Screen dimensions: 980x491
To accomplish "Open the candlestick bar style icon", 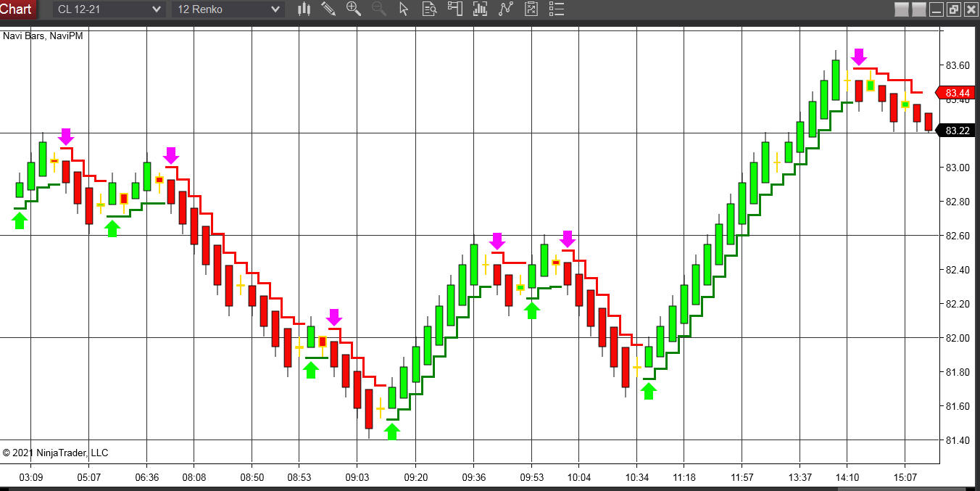I will [x=304, y=9].
